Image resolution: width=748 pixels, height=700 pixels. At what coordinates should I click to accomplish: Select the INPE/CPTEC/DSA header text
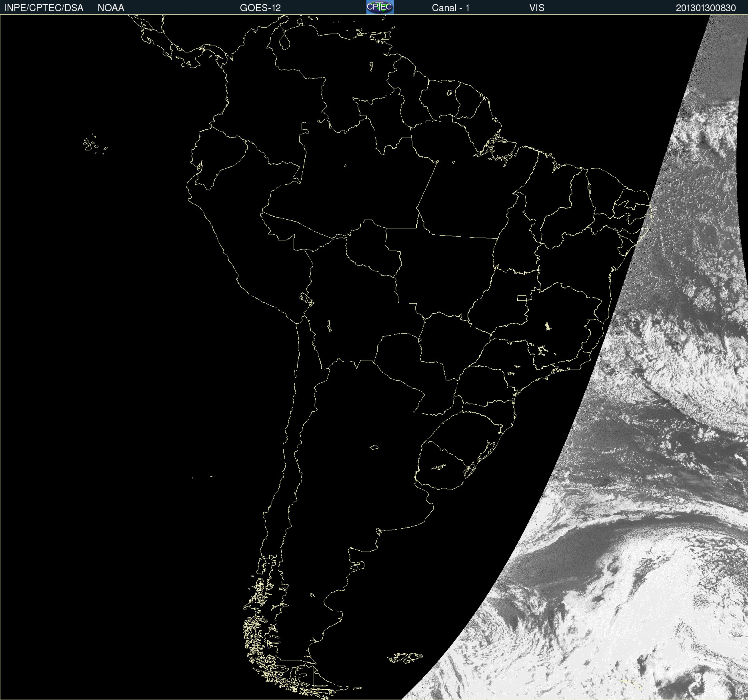(44, 8)
